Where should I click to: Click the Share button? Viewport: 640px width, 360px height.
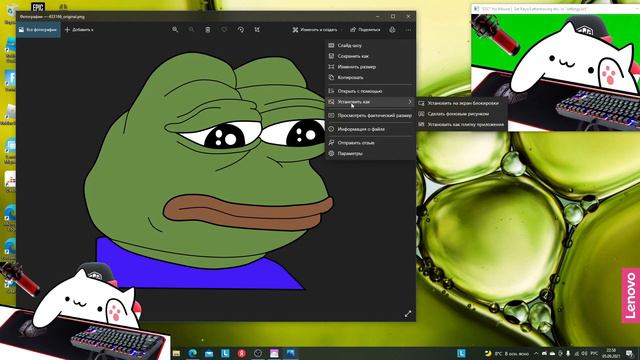click(365, 29)
